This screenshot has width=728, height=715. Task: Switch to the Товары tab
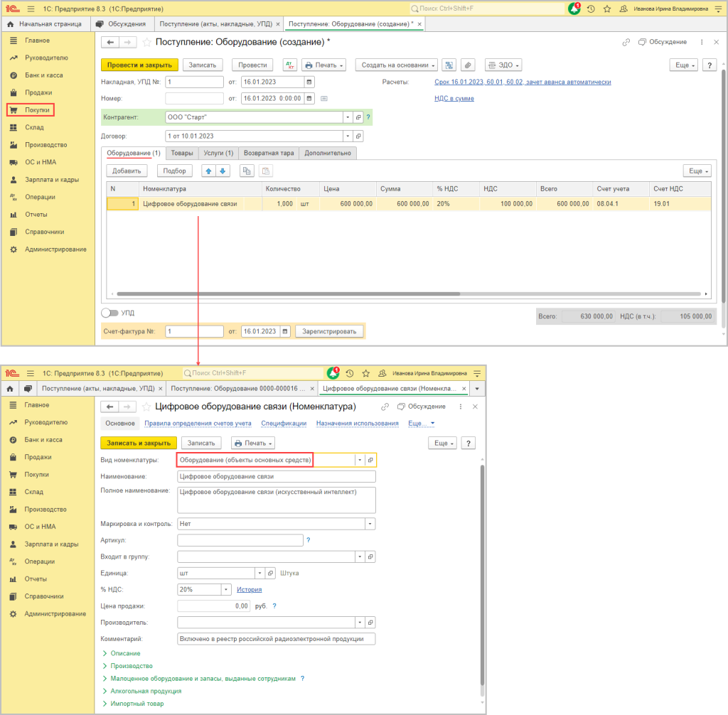coord(182,153)
